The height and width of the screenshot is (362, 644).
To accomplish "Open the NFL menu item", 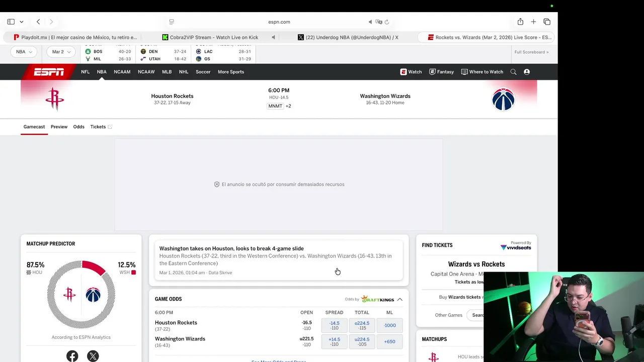I will pyautogui.click(x=85, y=72).
